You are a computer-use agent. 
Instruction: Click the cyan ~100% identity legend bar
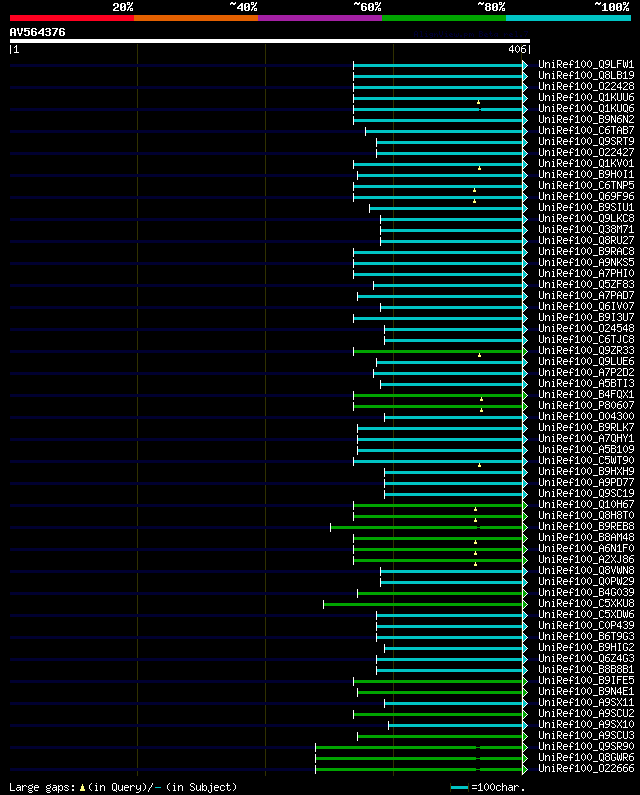coord(568,18)
